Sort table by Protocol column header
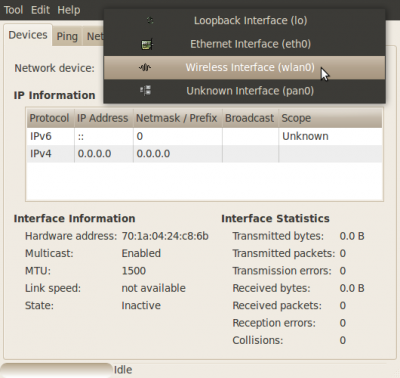This screenshot has width=400, height=378. (50, 118)
